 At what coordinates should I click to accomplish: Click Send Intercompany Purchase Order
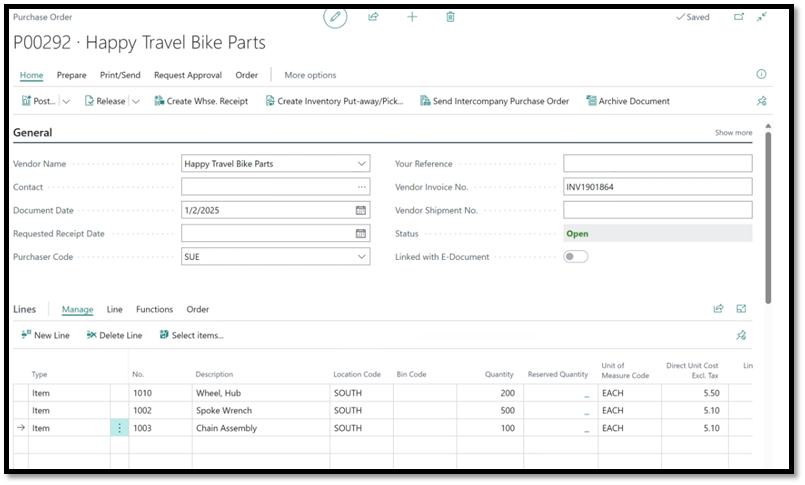(x=495, y=101)
